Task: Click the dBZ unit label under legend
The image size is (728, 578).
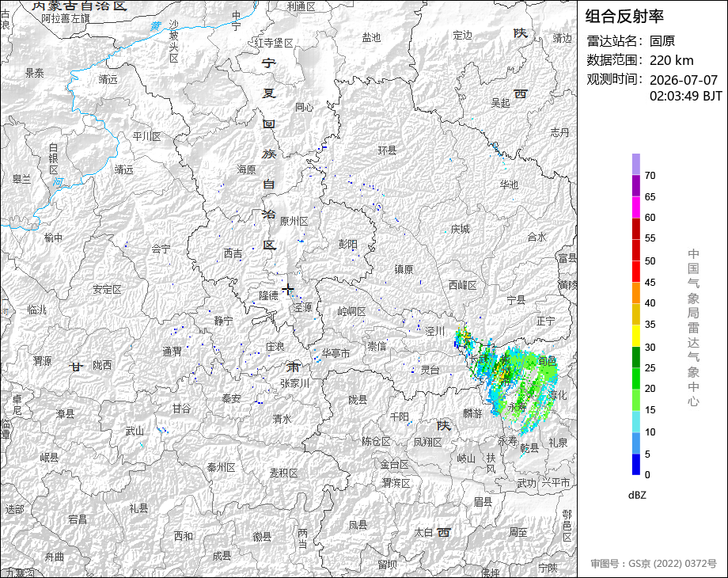Action: (x=637, y=495)
